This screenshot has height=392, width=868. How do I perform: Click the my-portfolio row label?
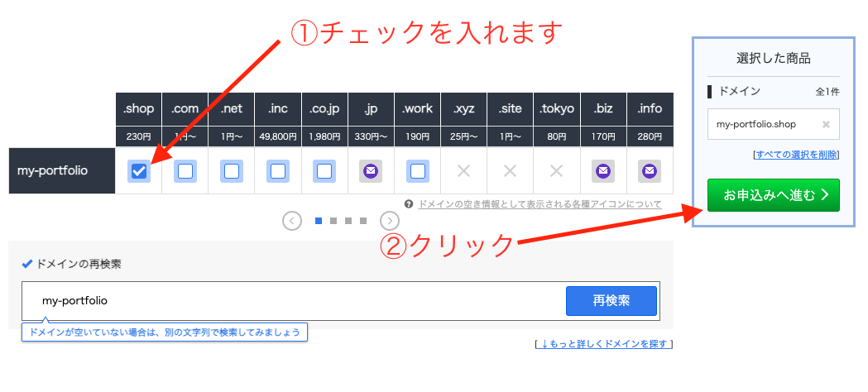tap(62, 171)
